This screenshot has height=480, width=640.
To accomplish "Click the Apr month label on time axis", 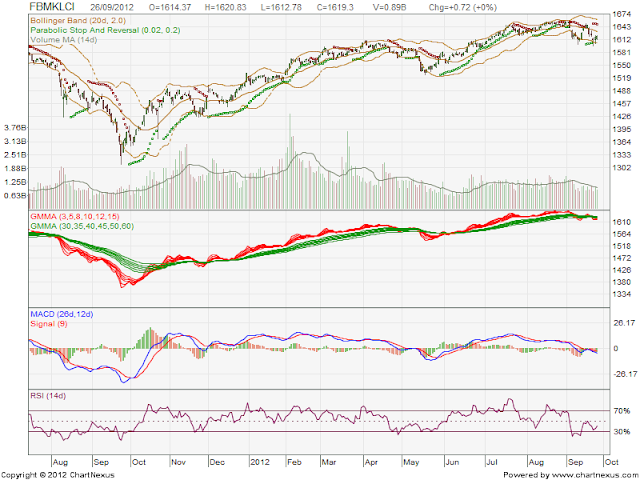I will pos(371,462).
